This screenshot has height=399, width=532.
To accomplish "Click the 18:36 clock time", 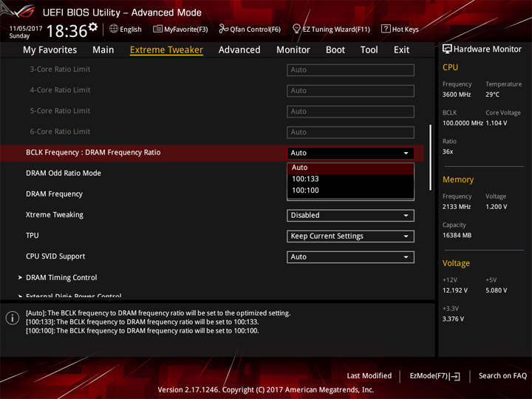I will click(66, 31).
